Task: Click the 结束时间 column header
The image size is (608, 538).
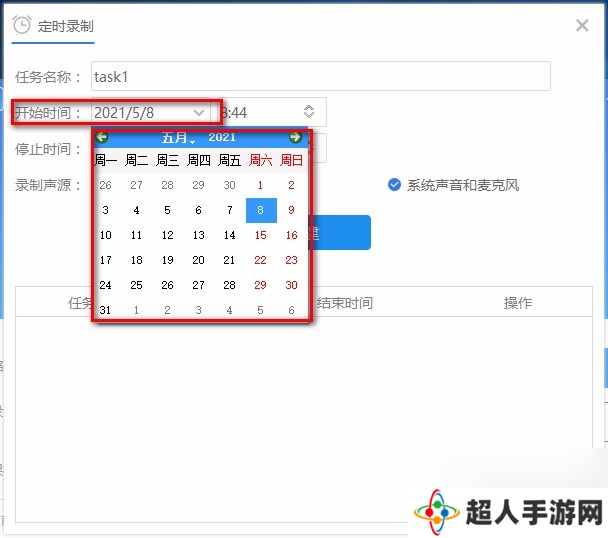Action: click(x=345, y=303)
